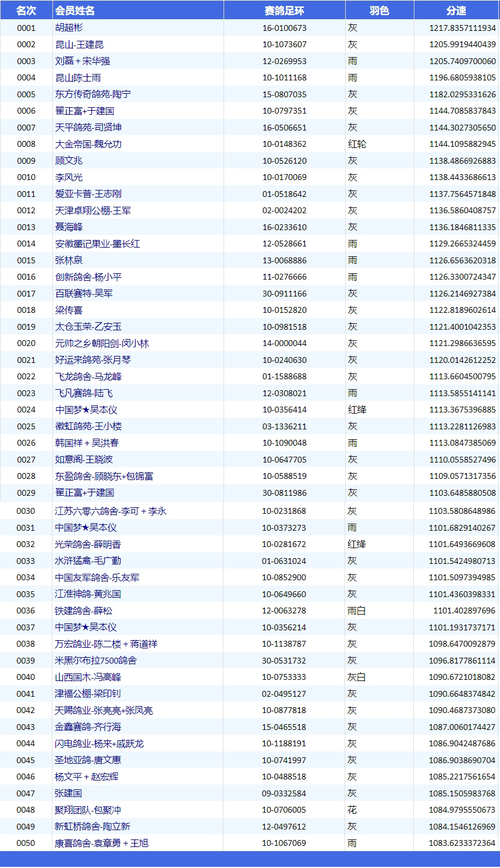Image resolution: width=500 pixels, height=868 pixels.
Task: Select 天赐鸽业-张亮亮+张凤亮 member link
Action: (104, 711)
